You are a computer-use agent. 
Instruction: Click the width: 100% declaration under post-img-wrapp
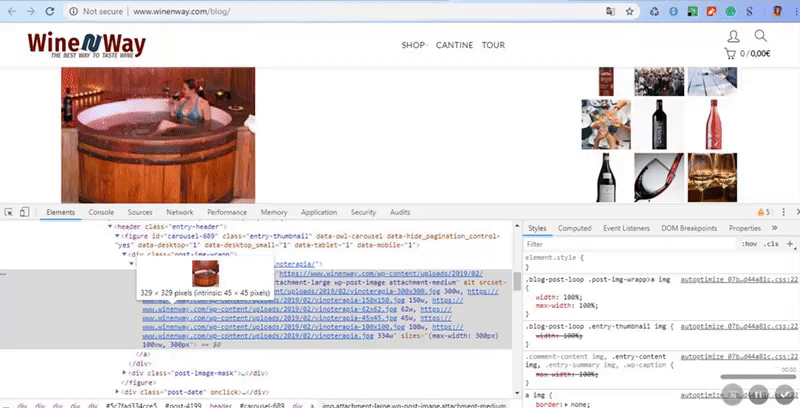559,297
